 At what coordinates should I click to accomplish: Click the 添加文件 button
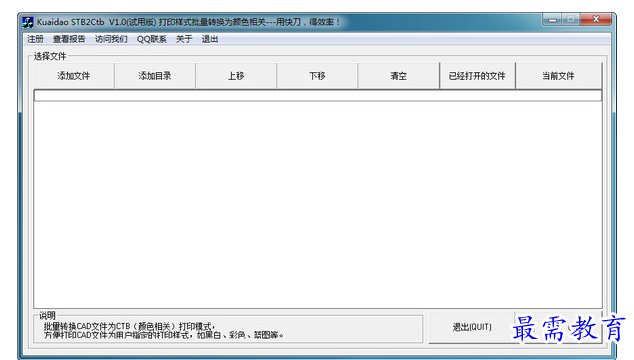pos(74,76)
